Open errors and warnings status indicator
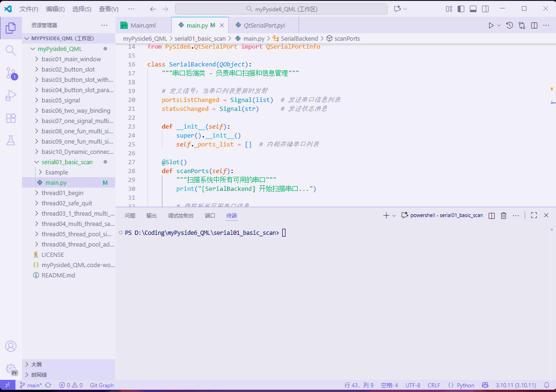 point(71,385)
